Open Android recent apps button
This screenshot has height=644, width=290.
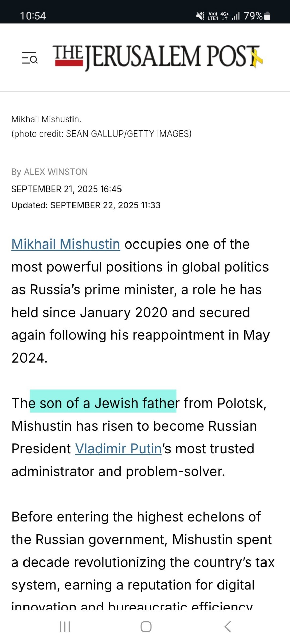pyautogui.click(x=65, y=626)
